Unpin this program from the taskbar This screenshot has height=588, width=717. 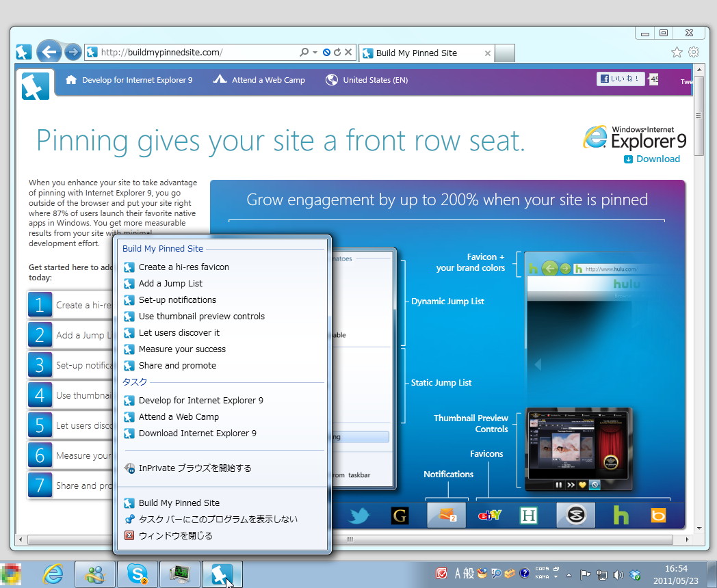point(222,520)
